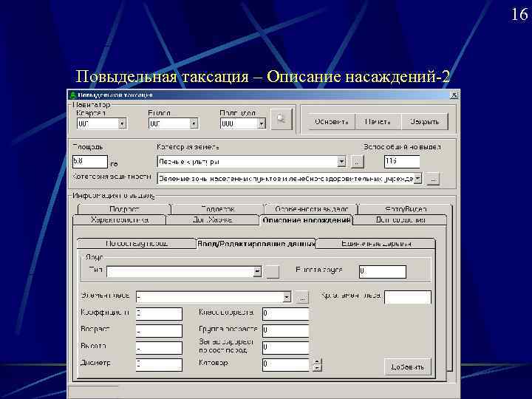Decrease Кл.товар value with down spinner arrow
The height and width of the screenshot is (399, 532).
pyautogui.click(x=317, y=368)
